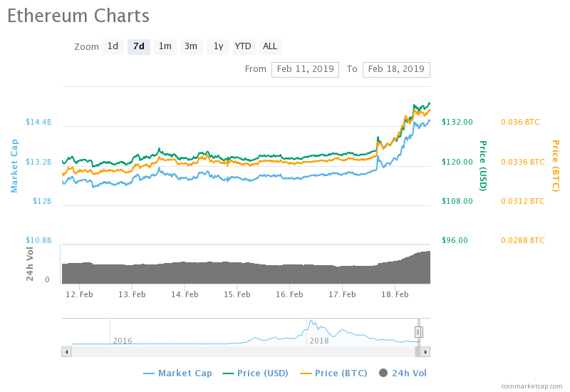Toggle 24h Vol legend item

tap(403, 373)
